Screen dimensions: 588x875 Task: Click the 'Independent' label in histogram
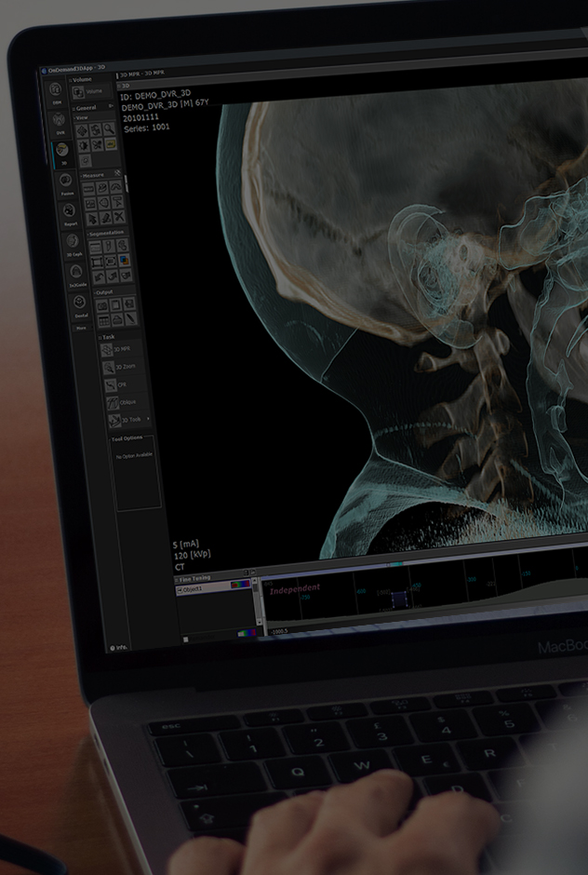click(295, 588)
